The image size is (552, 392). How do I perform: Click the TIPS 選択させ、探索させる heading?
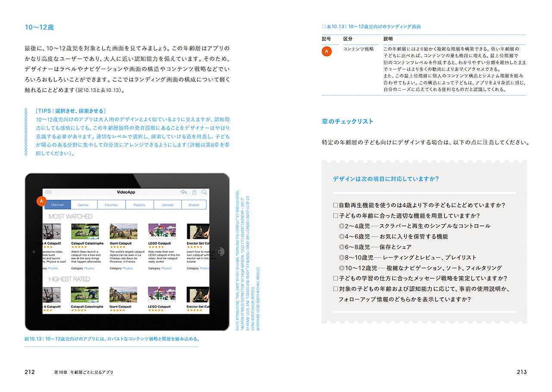click(71, 111)
